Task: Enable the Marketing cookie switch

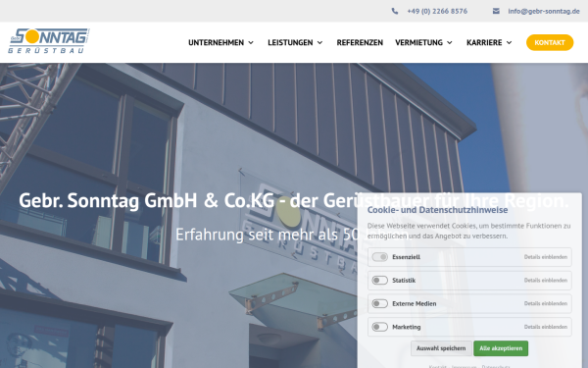Action: 380,327
